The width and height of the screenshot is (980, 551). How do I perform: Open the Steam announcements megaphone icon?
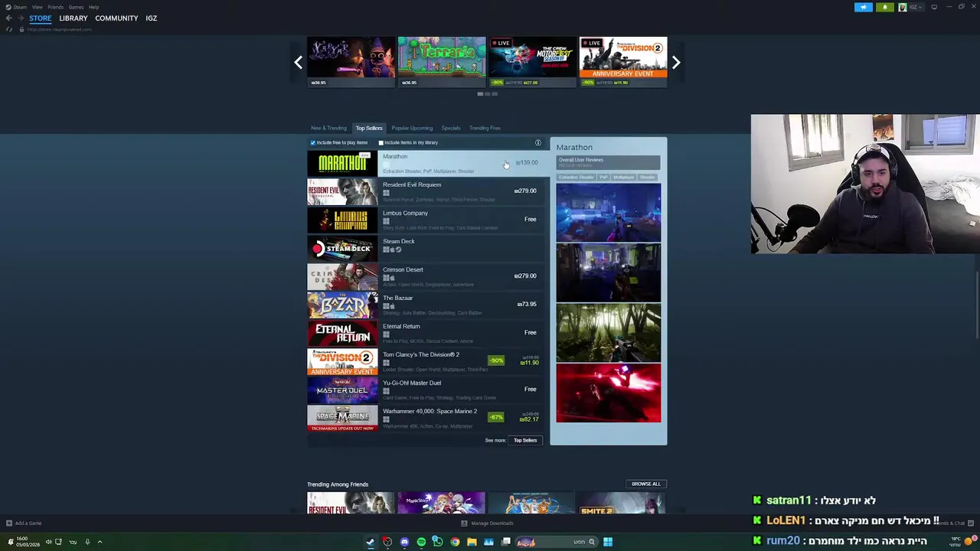(863, 7)
